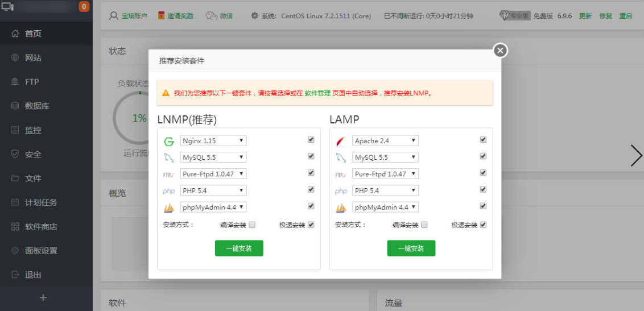Open the LAMP phpMyAdmin 4.4 dropdown
The height and width of the screenshot is (311, 644).
click(385, 207)
